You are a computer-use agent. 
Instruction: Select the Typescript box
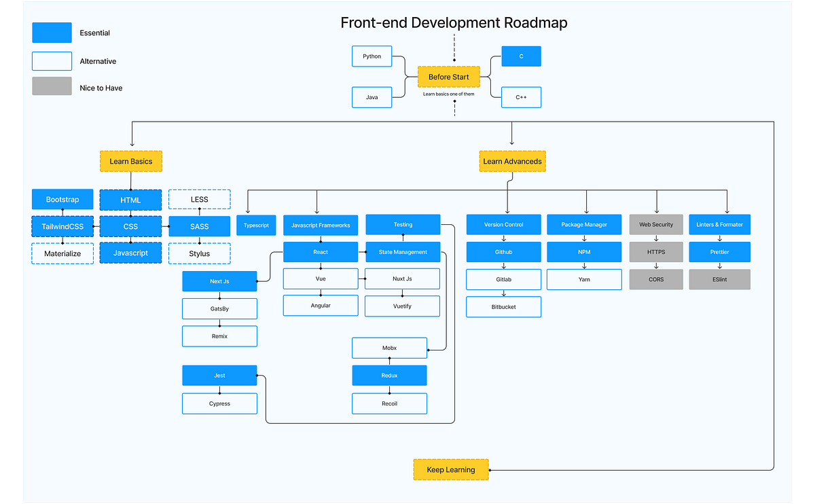click(x=256, y=224)
